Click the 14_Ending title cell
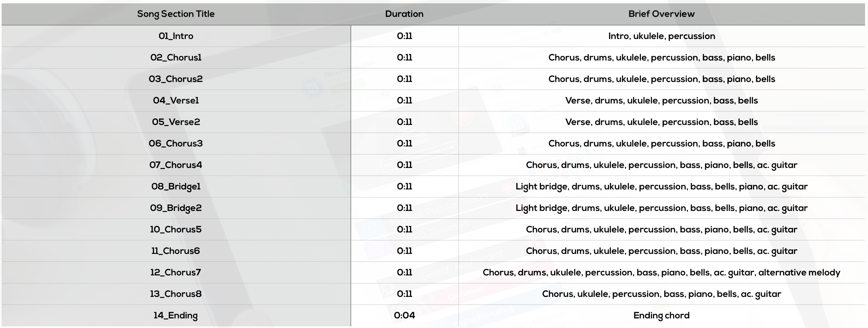Image resolution: width=868 pixels, height=328 pixels. tap(176, 315)
